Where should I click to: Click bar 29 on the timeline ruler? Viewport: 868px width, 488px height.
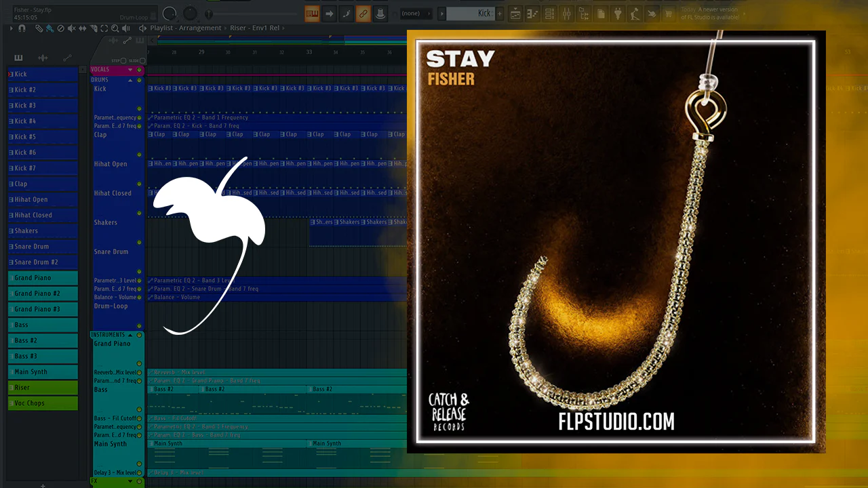pos(201,52)
